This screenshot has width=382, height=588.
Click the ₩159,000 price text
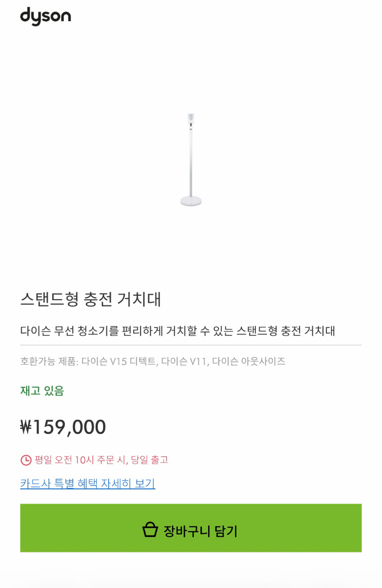pyautogui.click(x=63, y=426)
